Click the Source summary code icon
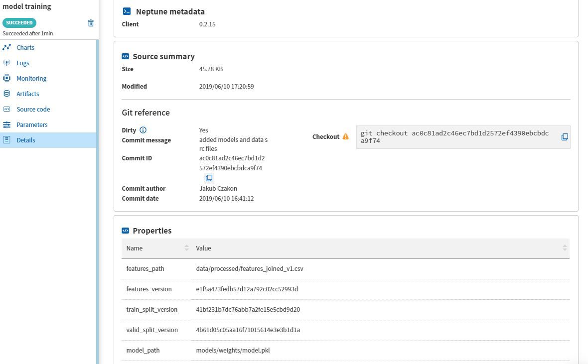Image resolution: width=588 pixels, height=364 pixels. (x=125, y=56)
